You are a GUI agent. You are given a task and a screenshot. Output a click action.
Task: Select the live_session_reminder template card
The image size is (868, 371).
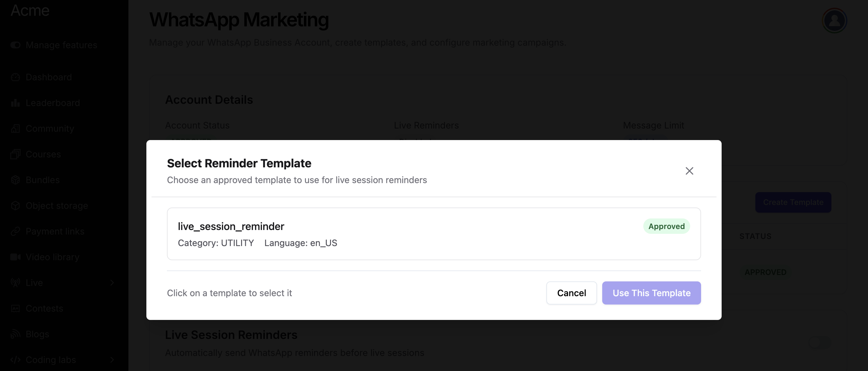433,234
